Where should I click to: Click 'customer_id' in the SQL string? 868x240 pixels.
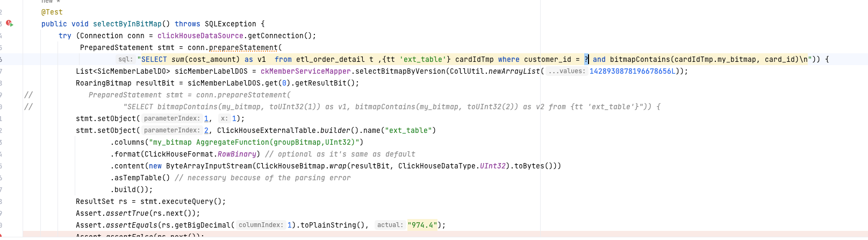[548, 59]
